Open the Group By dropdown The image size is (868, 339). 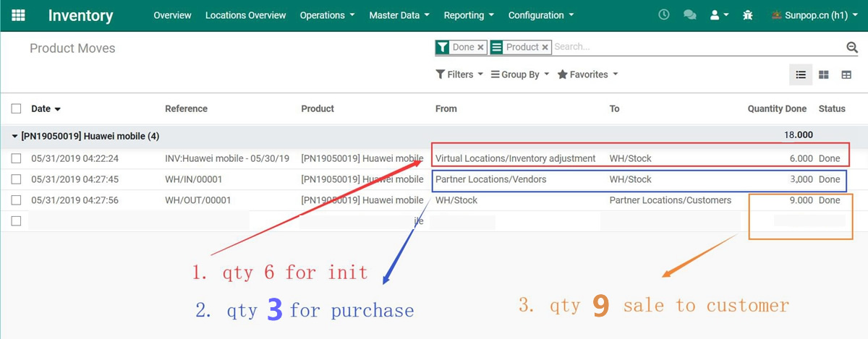(x=519, y=74)
